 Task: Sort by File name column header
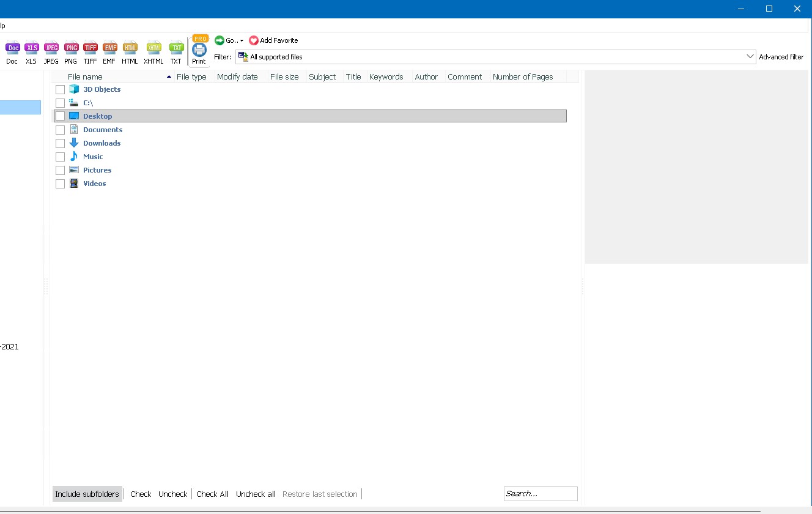click(x=112, y=76)
